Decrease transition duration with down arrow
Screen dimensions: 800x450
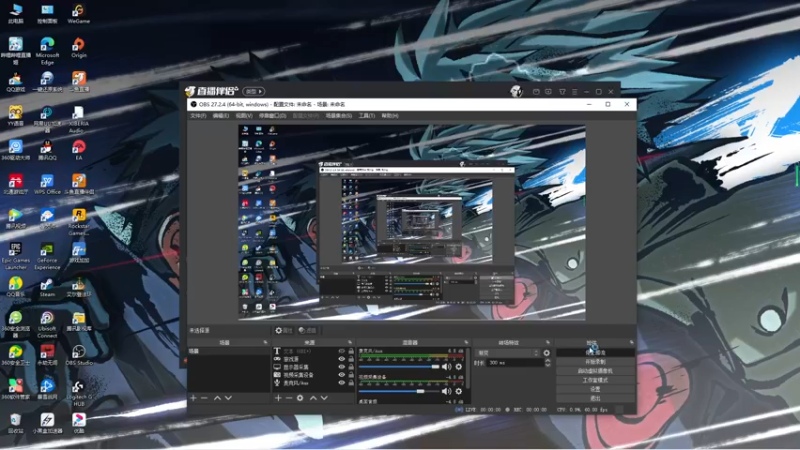pos(547,365)
